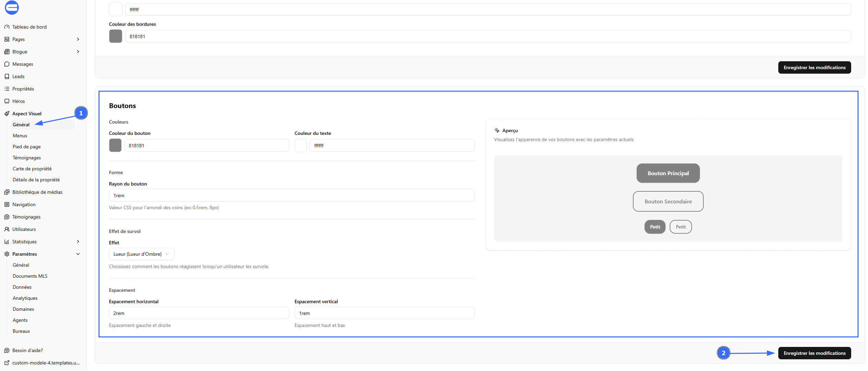Select Menus under Aspect Visuel
Viewport: 868px width, 371px height.
click(x=20, y=136)
